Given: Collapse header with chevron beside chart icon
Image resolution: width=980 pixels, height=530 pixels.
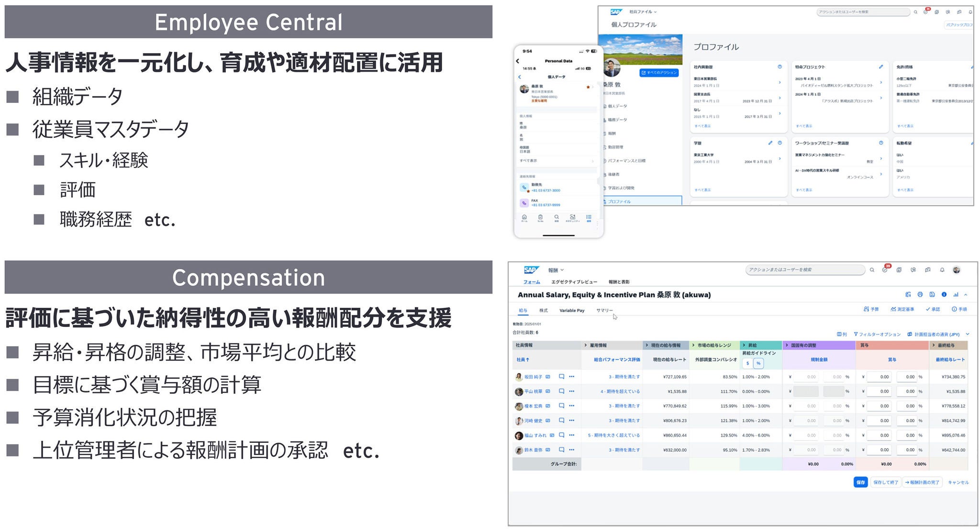Looking at the screenshot, I should (x=966, y=295).
